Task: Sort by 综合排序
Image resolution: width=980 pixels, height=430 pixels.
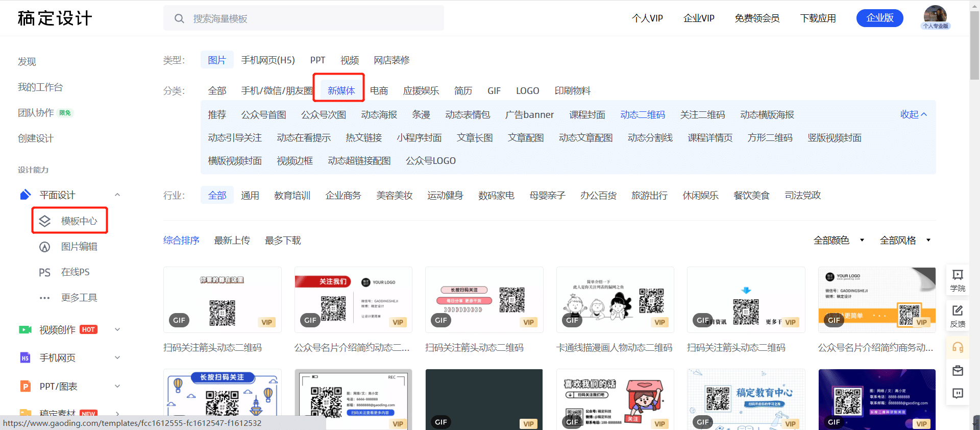Action: coord(181,240)
